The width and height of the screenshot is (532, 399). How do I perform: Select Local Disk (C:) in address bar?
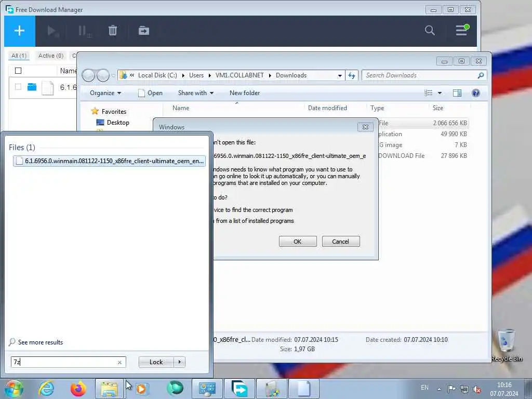pos(157,75)
